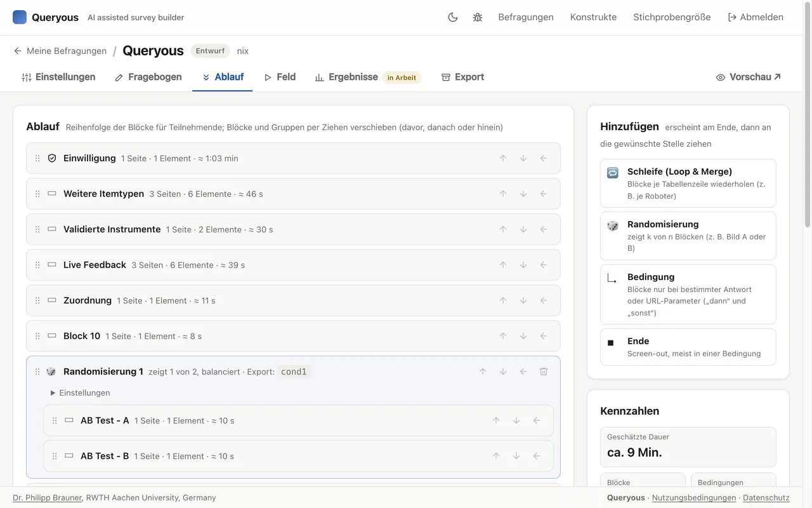Click left arrow on AB Test - B row
Screen dimensions: 812x508
pos(537,456)
